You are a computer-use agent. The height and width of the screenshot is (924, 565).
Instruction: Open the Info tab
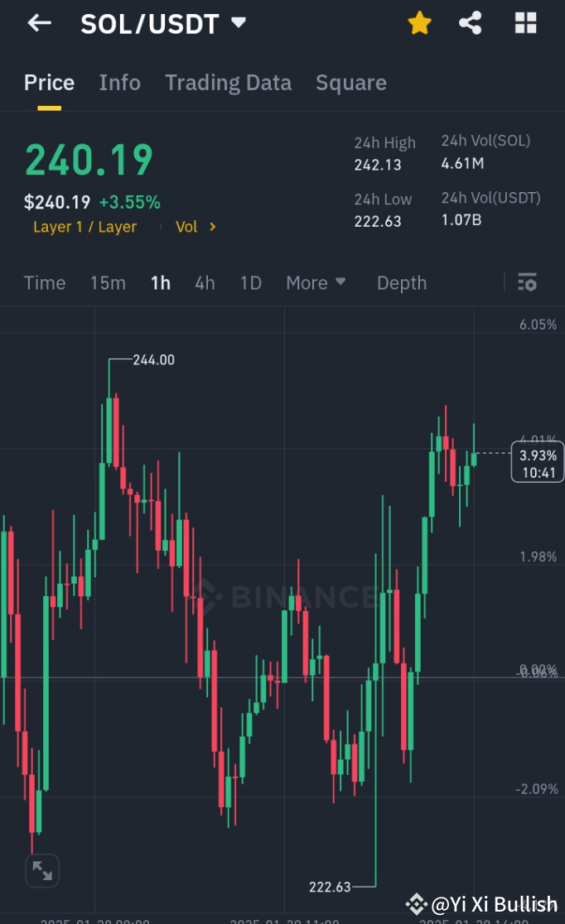119,82
